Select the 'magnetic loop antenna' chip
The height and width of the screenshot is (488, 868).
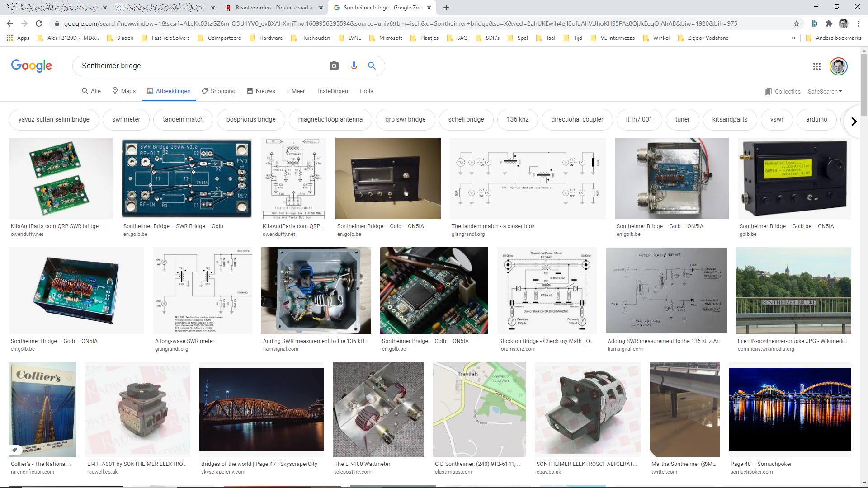coord(330,120)
